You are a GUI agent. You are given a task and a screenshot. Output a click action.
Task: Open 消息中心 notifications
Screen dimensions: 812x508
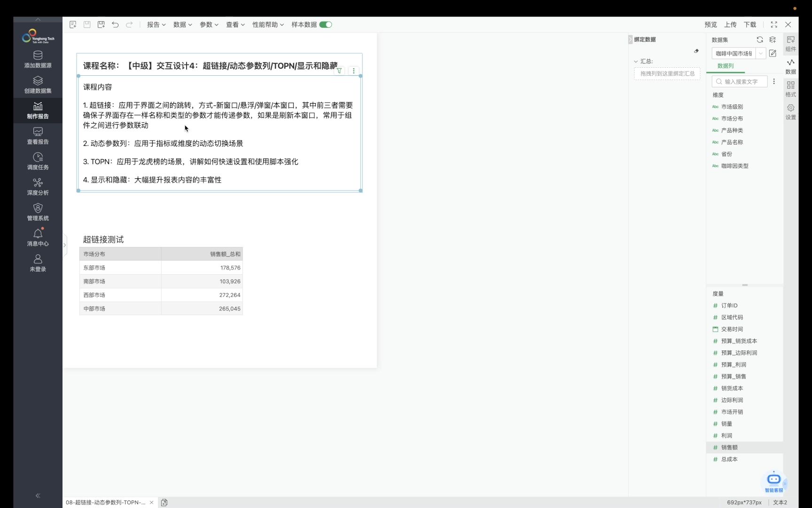38,237
